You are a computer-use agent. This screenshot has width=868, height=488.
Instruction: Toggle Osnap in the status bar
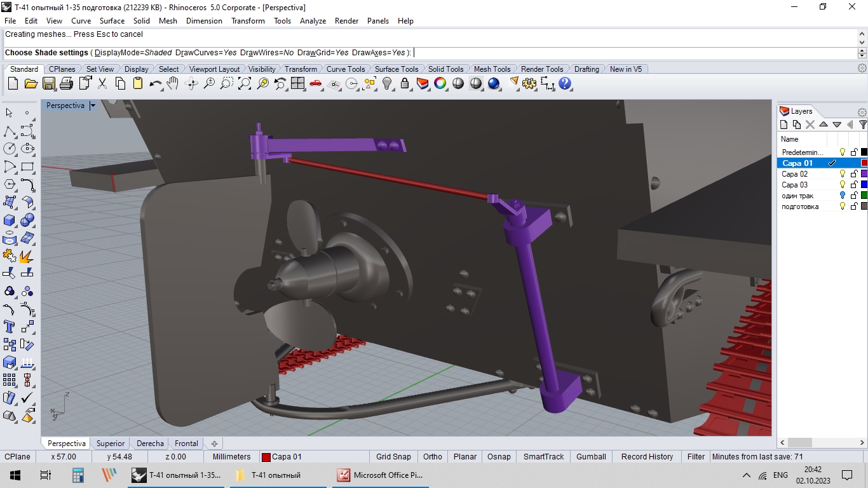click(499, 456)
